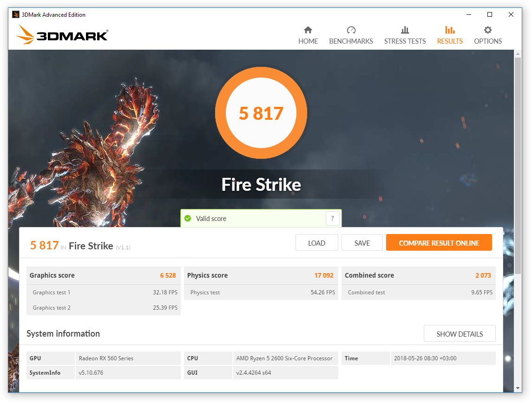Click the LOAD button
532x403 pixels.
316,243
